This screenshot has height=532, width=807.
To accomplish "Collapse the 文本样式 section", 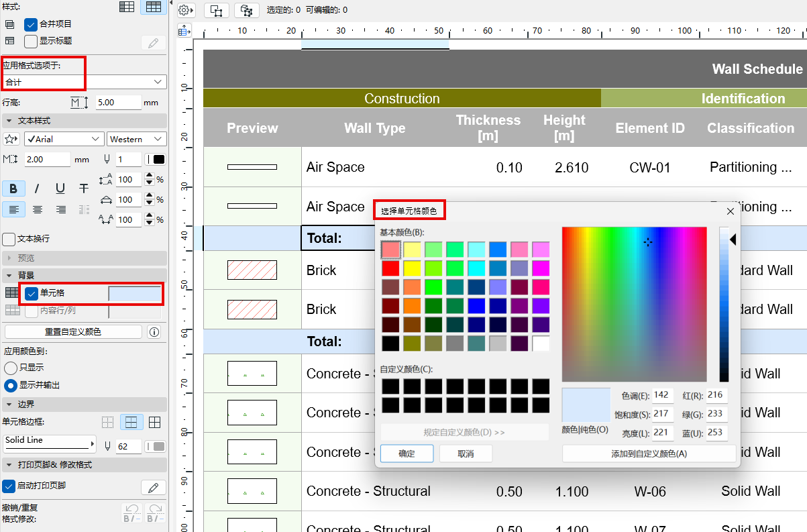I will tap(34, 121).
